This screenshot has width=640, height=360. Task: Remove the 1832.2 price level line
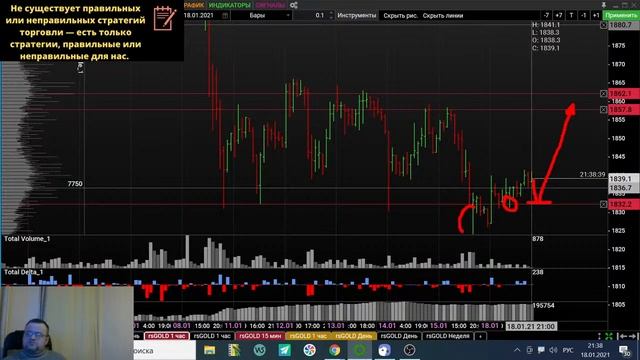point(604,204)
